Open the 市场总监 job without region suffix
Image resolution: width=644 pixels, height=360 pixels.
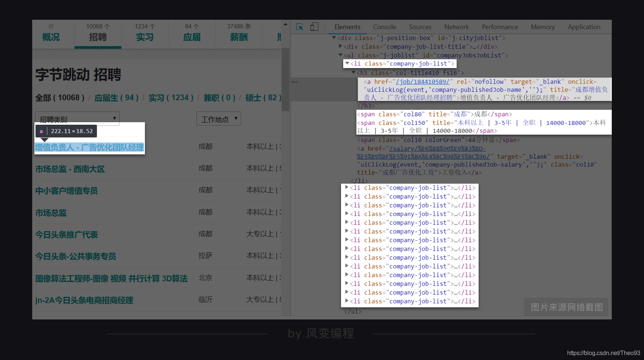(51, 213)
